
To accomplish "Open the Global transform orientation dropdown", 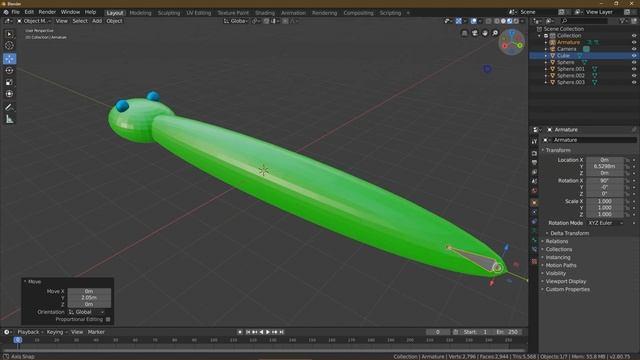I will (236, 21).
